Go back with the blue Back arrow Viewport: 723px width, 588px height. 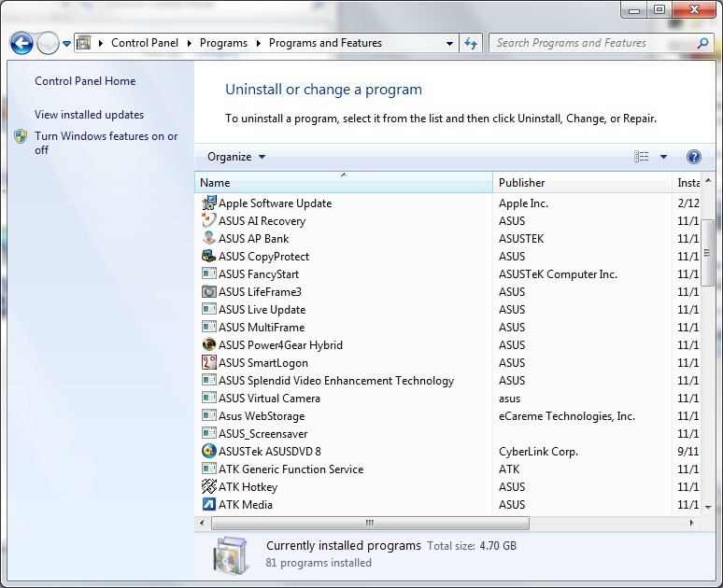coord(21,43)
